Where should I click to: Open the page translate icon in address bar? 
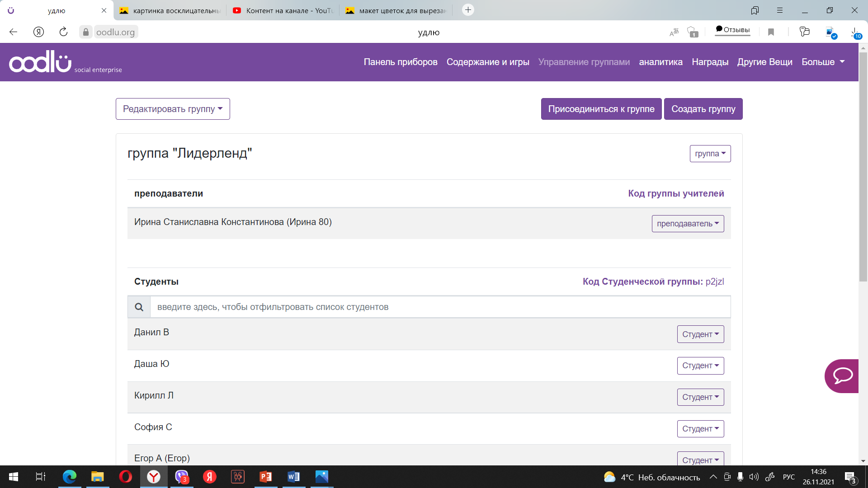point(674,32)
